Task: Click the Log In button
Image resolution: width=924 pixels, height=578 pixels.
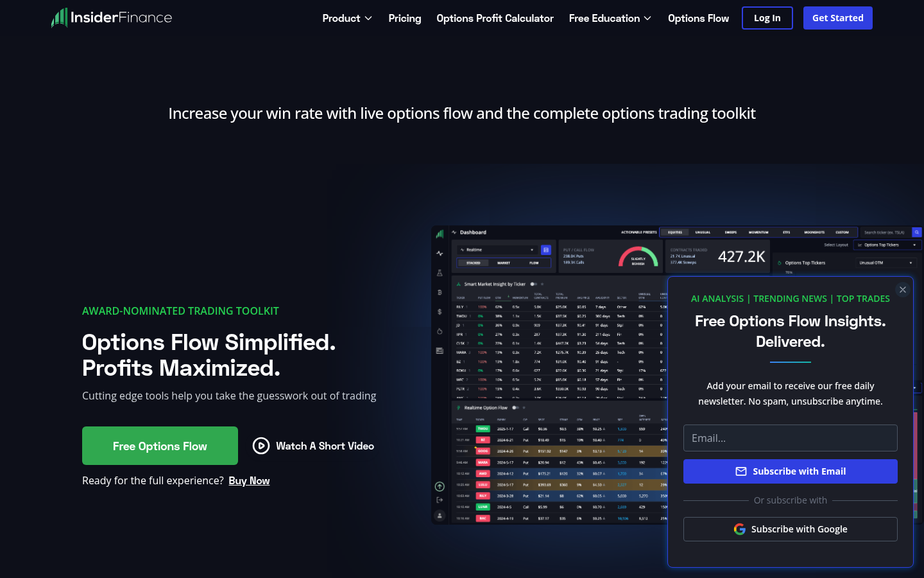Action: coord(767,18)
